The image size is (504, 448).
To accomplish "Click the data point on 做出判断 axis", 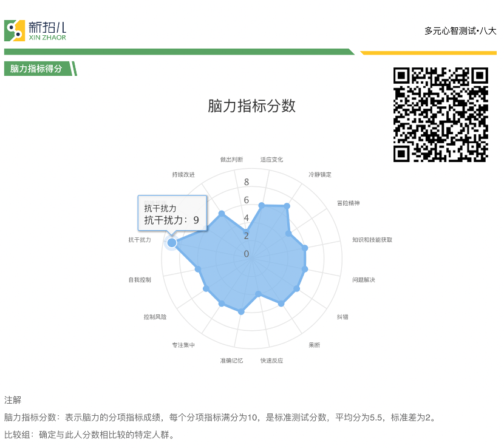I will coord(246,232).
